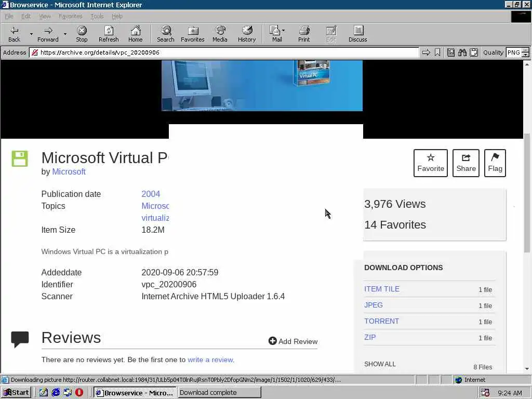The image size is (532, 399).
Task: Show the History panel
Action: point(247,34)
